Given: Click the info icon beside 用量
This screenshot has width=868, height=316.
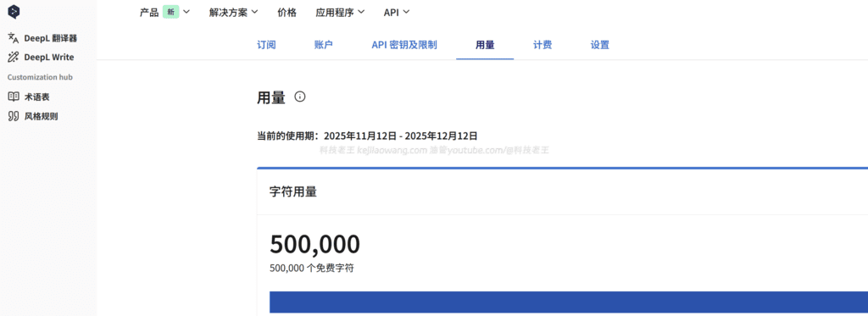Looking at the screenshot, I should click(300, 97).
